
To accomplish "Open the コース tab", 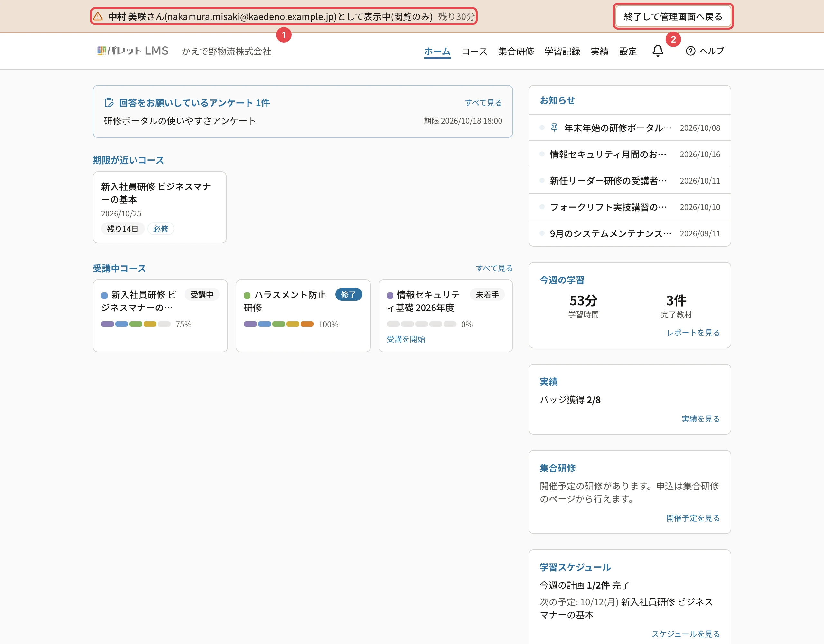I will coord(474,51).
